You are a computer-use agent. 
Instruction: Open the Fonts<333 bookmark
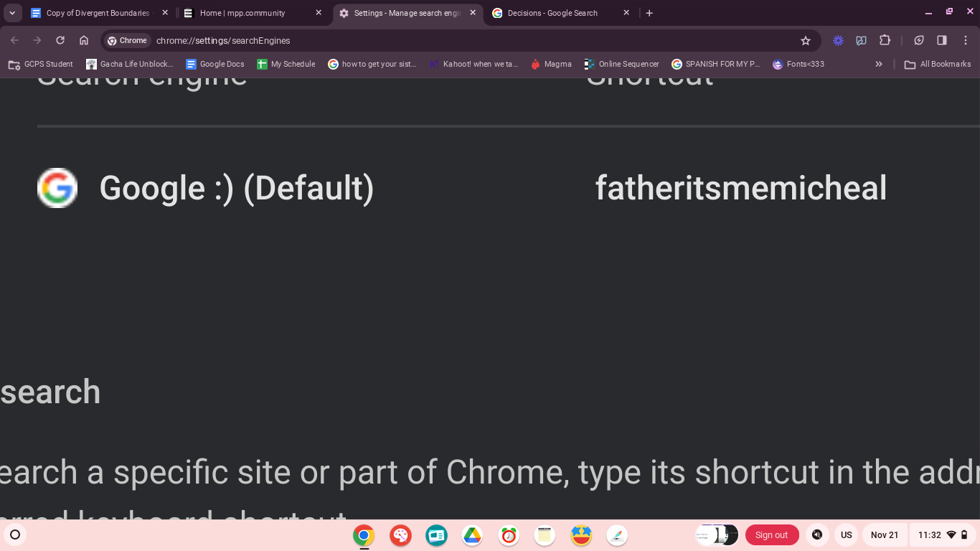798,64
